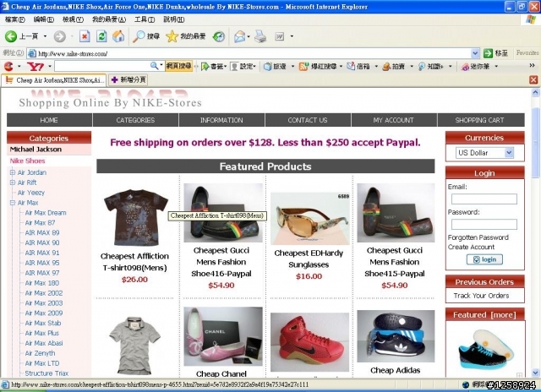Refresh the page with green arrows icon
Screen dimensions: 541x392
[101, 36]
